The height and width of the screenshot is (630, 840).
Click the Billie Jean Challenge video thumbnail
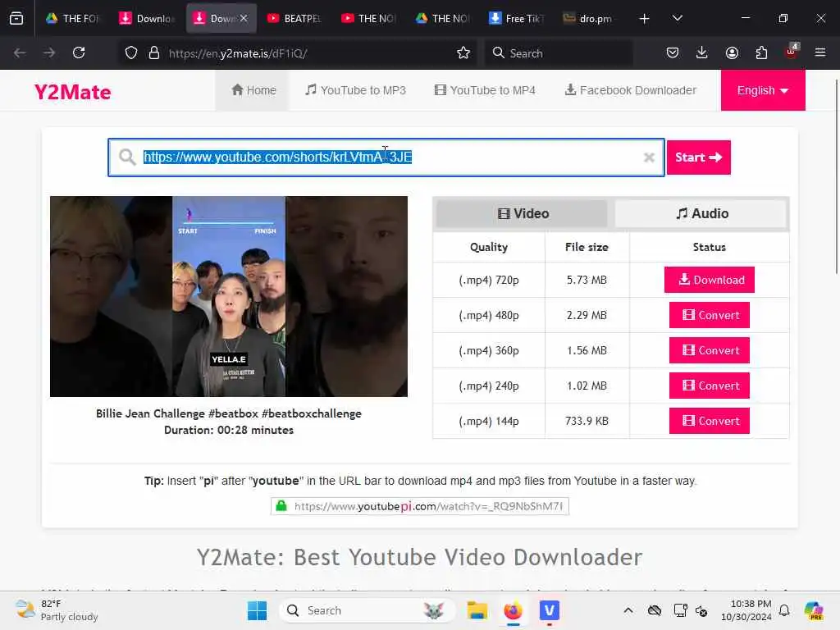229,296
